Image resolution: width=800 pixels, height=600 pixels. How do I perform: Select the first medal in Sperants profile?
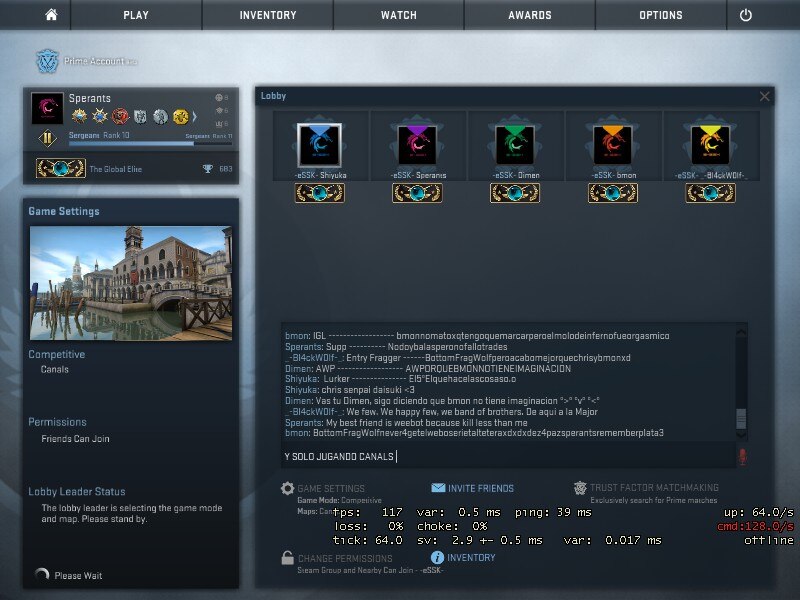point(79,117)
